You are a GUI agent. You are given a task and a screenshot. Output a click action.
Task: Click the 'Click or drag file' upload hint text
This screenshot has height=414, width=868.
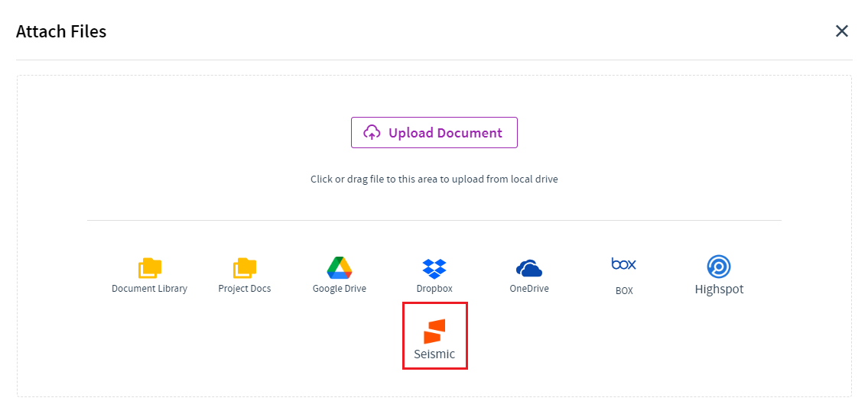(x=434, y=179)
